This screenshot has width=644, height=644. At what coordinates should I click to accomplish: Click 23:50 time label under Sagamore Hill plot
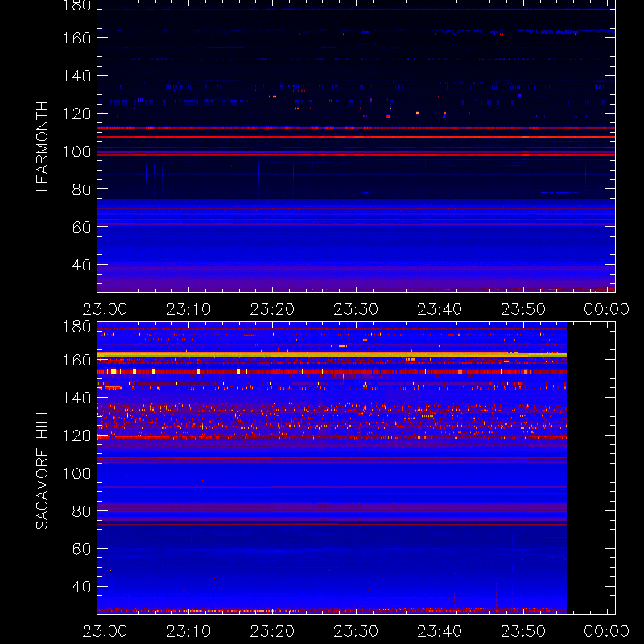[523, 631]
